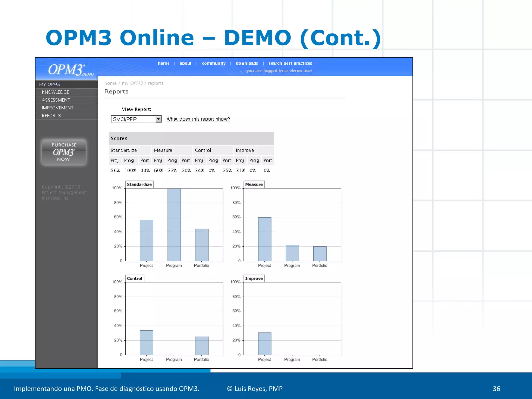Viewport: 532px width, 399px height.
Task: Open the about navigation link
Action: tap(185, 63)
